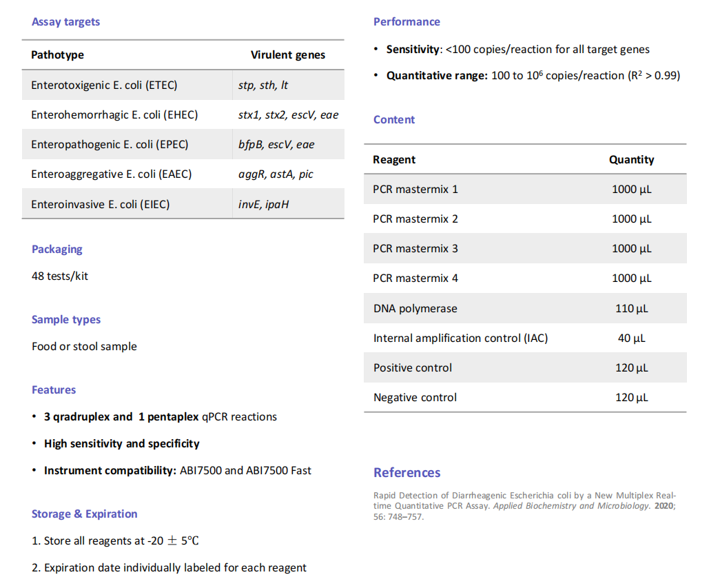Click the stx1, stx2, escV, eae gene cell
Viewport: 709px width, 588px height.
pos(288,115)
